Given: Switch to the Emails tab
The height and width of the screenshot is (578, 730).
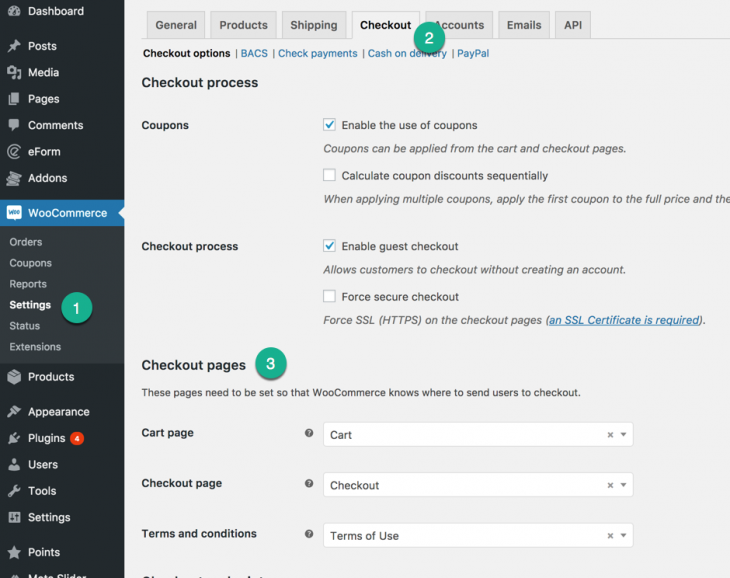Looking at the screenshot, I should click(524, 25).
